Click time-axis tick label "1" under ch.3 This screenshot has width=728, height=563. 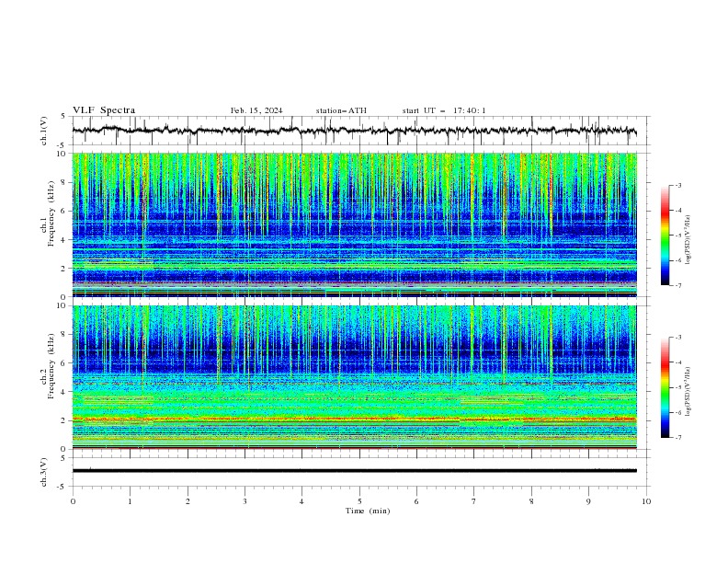pyautogui.click(x=130, y=501)
